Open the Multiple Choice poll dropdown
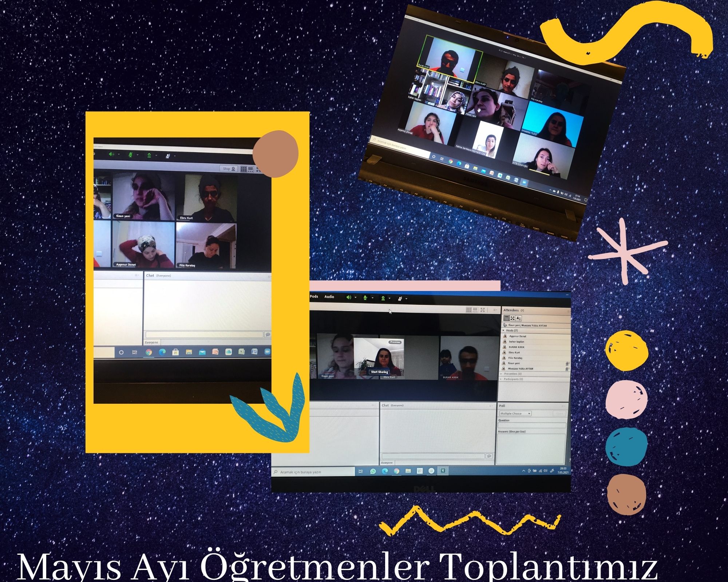The width and height of the screenshot is (728, 582). point(515,414)
